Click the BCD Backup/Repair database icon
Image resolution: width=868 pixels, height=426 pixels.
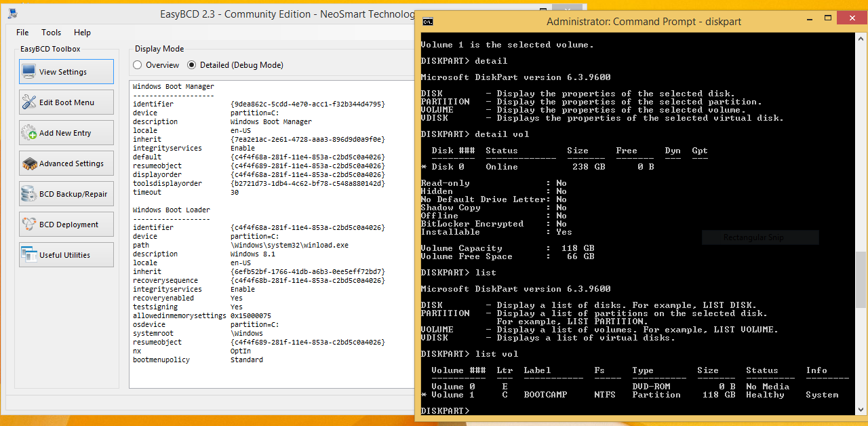tap(29, 193)
